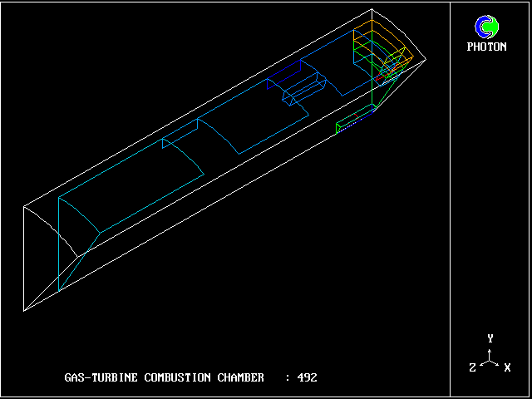Image resolution: width=532 pixels, height=399 pixels.
Task: Select the small blue box in chamber
Action: [304, 91]
